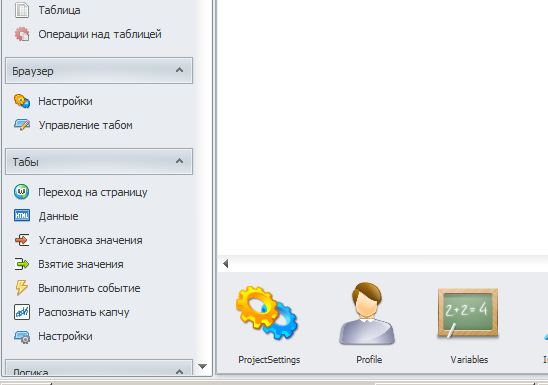Choose the Таблица text item

(59, 10)
